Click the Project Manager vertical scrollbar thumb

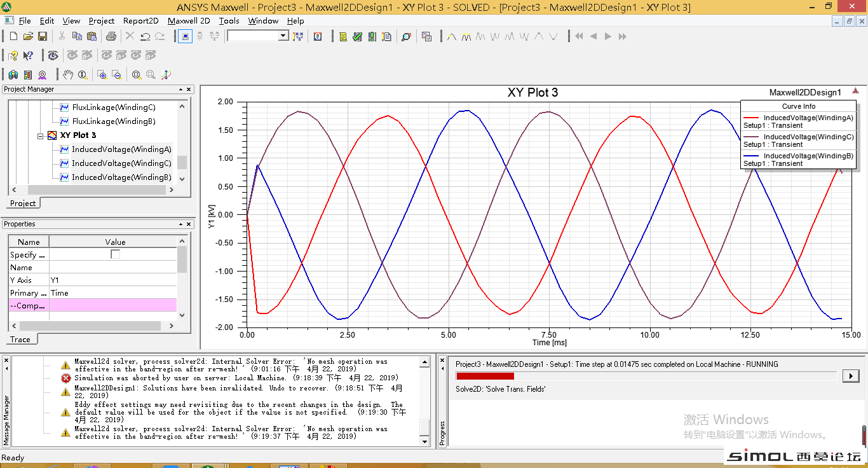[x=182, y=162]
